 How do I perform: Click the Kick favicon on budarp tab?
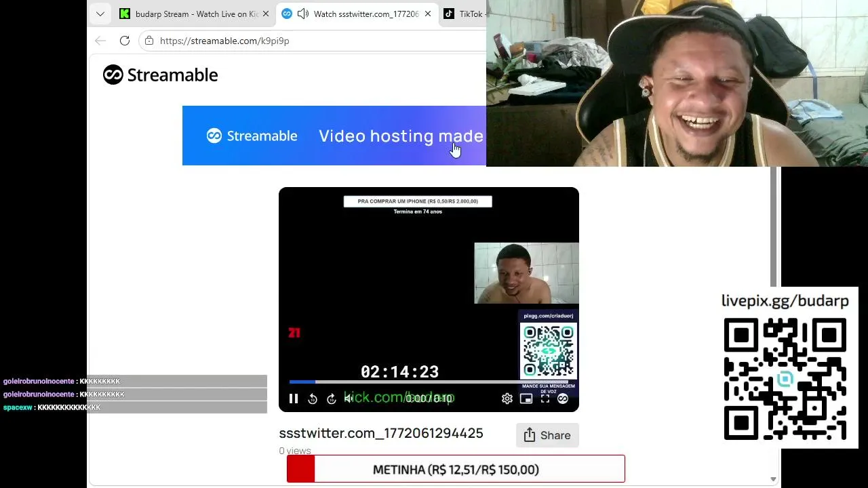click(x=125, y=14)
